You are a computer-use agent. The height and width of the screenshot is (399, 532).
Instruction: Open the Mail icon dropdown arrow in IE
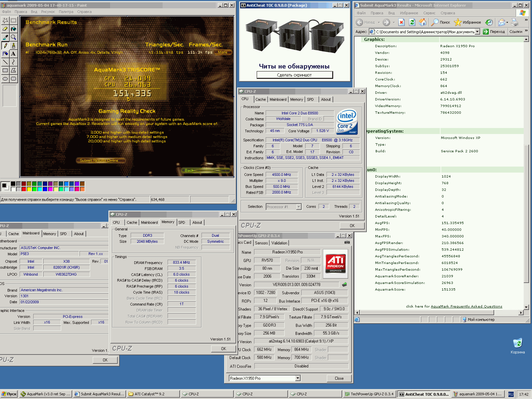tap(507, 22)
